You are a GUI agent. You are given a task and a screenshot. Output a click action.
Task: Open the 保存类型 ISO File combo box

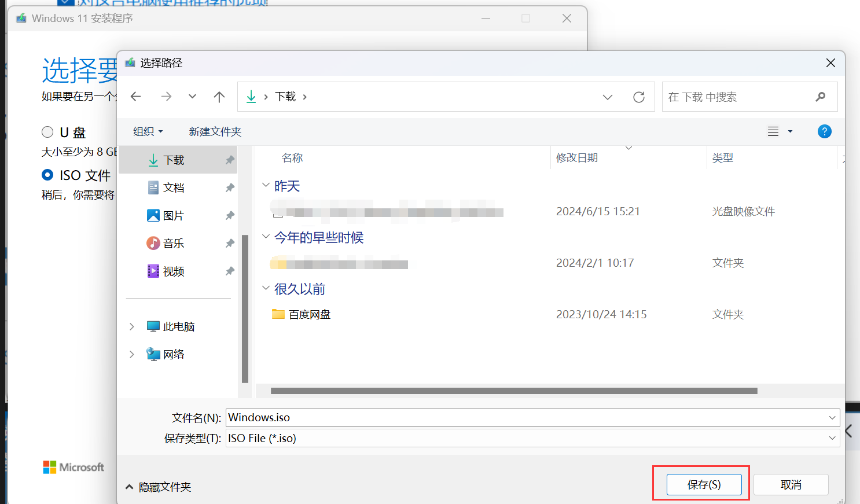532,438
